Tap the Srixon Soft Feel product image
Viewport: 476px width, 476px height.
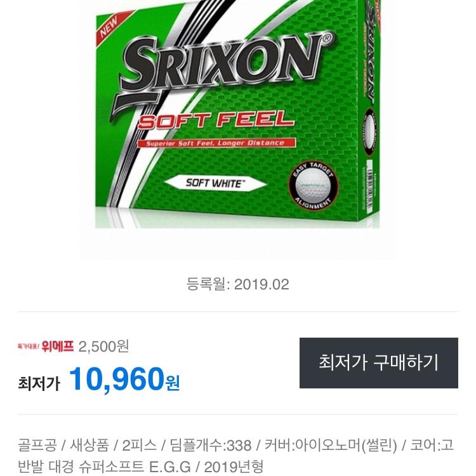(238, 114)
